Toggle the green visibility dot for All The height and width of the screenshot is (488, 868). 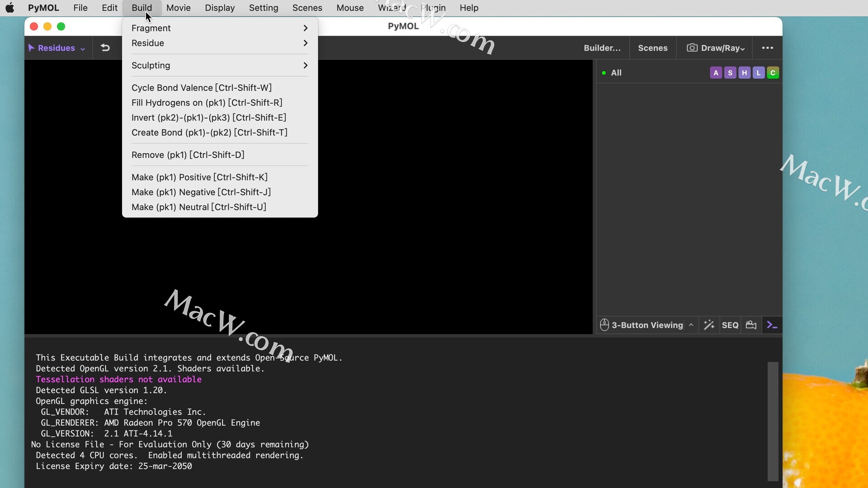tap(604, 73)
